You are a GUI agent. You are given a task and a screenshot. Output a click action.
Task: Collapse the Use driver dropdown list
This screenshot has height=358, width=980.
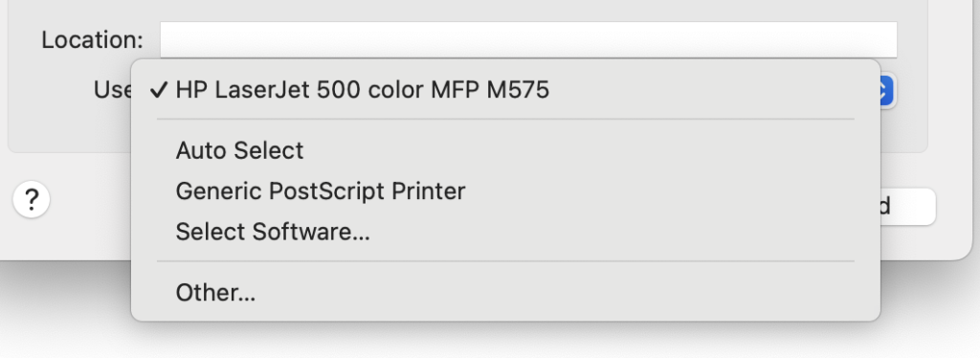888,91
